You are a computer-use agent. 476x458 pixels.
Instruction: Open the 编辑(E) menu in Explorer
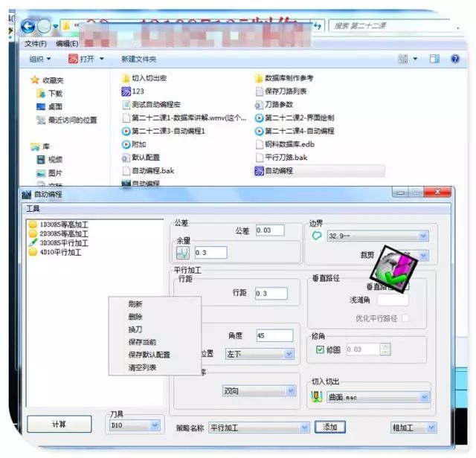(x=67, y=44)
